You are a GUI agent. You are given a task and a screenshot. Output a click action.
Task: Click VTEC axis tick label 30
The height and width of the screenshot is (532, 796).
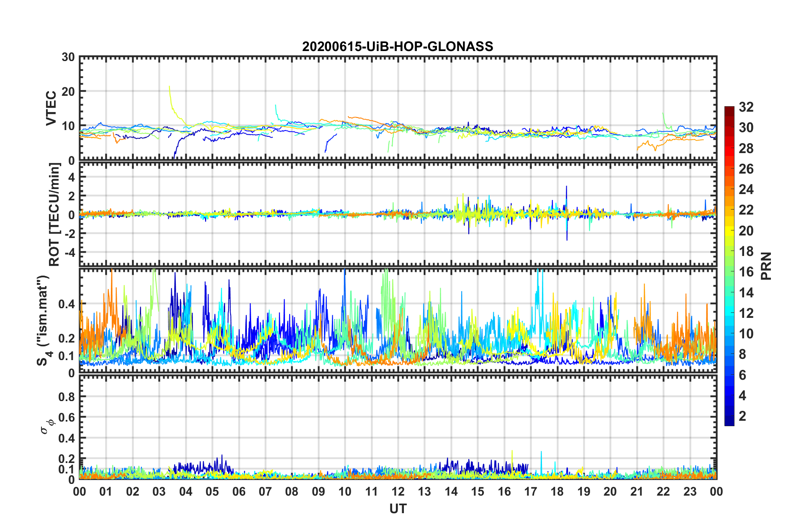tap(68, 57)
